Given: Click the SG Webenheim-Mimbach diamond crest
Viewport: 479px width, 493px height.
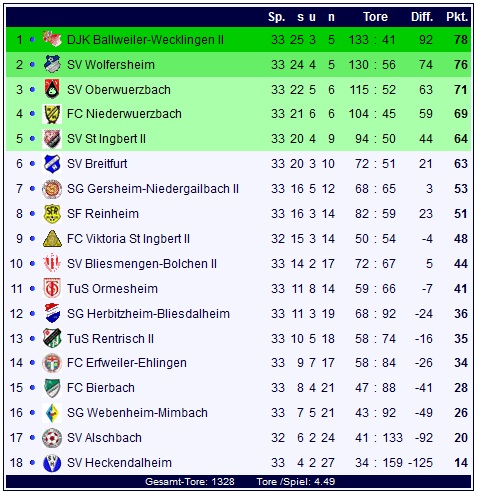Looking at the screenshot, I should tap(52, 413).
